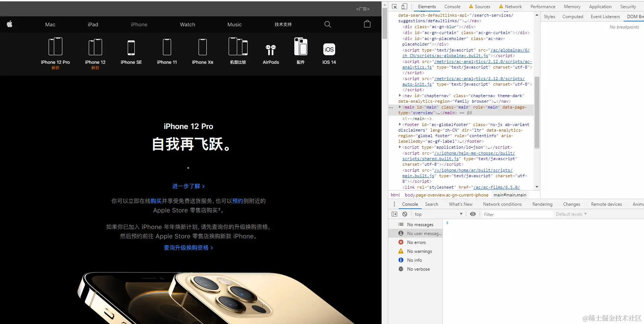Select the No user messages row

(415, 234)
